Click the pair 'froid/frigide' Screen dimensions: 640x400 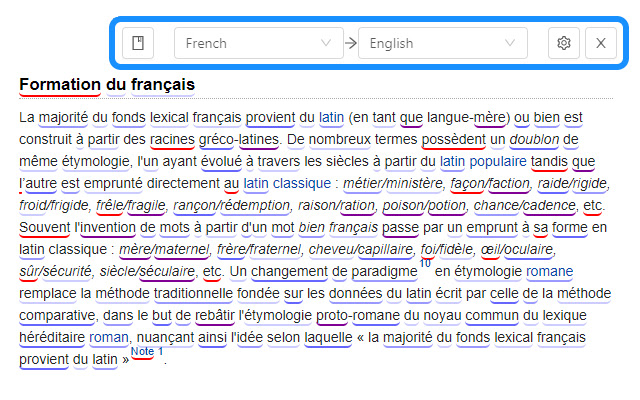pyautogui.click(x=53, y=206)
